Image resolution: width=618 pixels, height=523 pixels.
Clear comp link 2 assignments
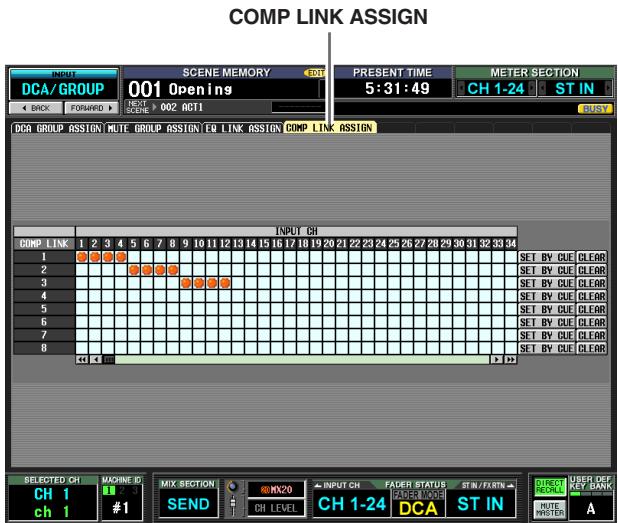click(591, 270)
